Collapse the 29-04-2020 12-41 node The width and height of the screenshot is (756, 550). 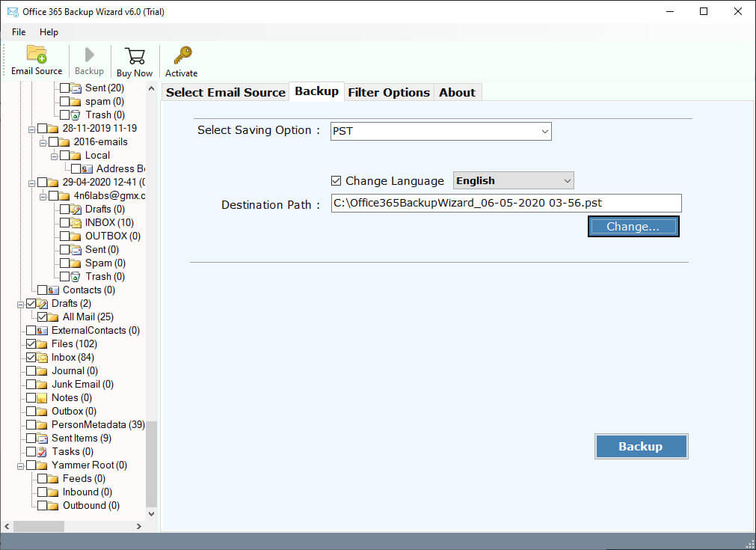coord(32,183)
